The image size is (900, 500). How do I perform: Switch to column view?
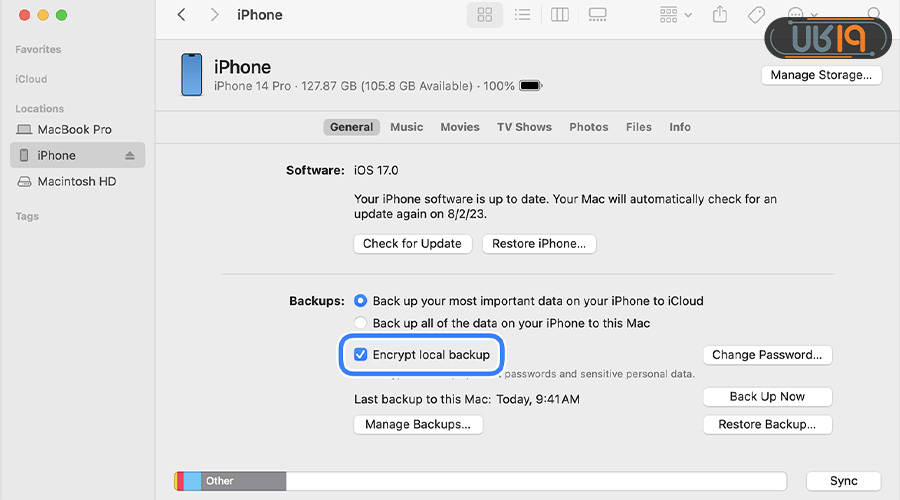[560, 15]
